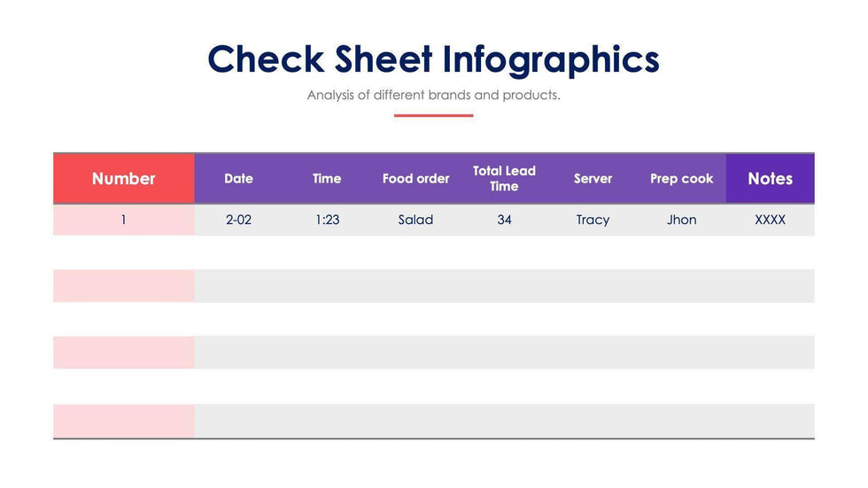
Task: Select the red Number column header
Action: (x=123, y=178)
